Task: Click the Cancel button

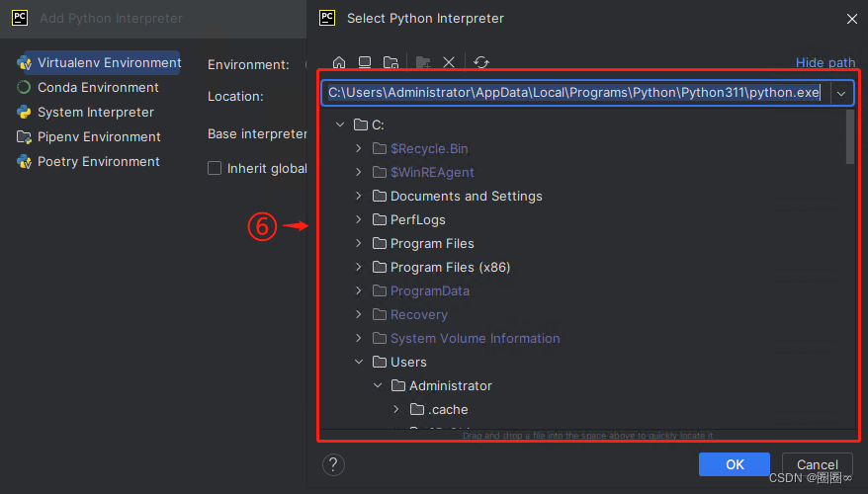Action: point(817,464)
